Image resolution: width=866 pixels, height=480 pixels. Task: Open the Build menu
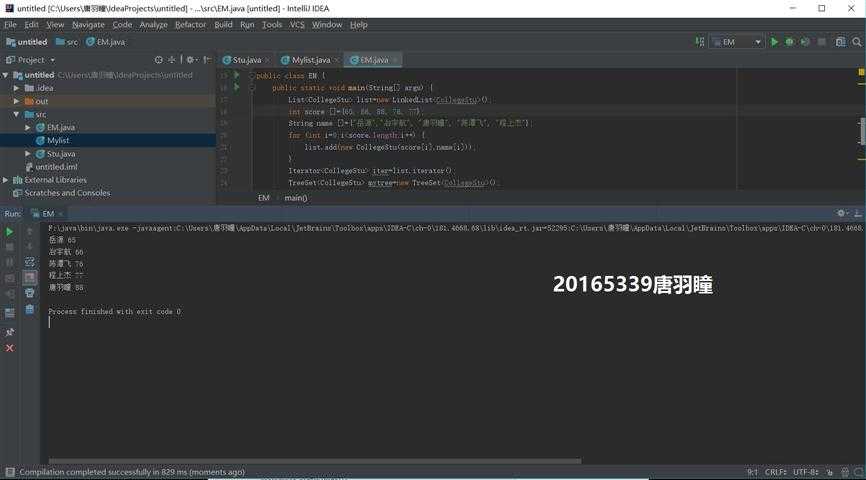(223, 25)
